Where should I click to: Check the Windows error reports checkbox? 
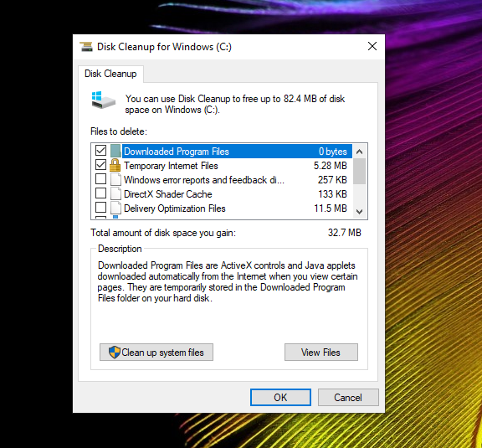coord(100,178)
